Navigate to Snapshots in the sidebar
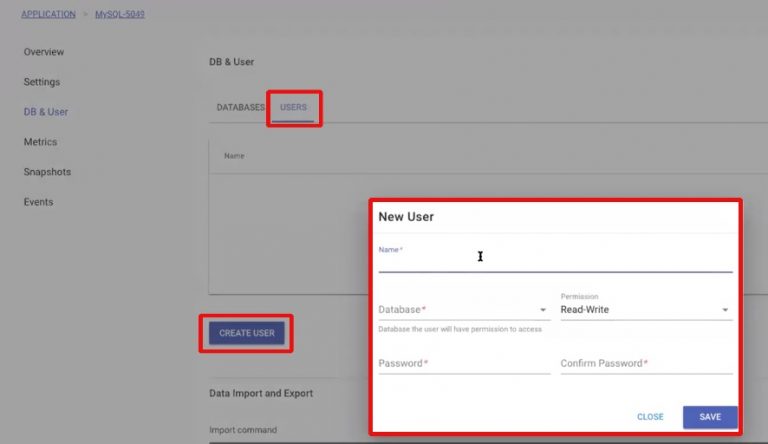Viewport: 768px width, 444px height. [x=47, y=172]
